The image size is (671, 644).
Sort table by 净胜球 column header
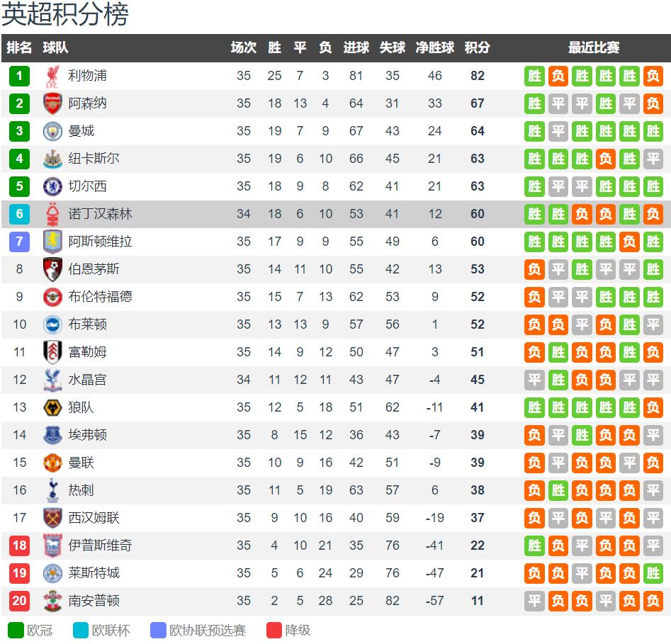[435, 47]
